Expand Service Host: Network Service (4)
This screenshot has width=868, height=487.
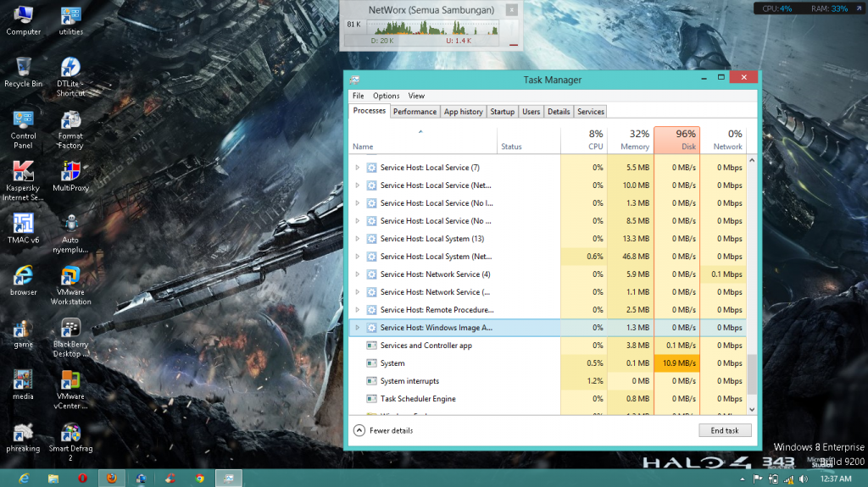click(x=358, y=274)
